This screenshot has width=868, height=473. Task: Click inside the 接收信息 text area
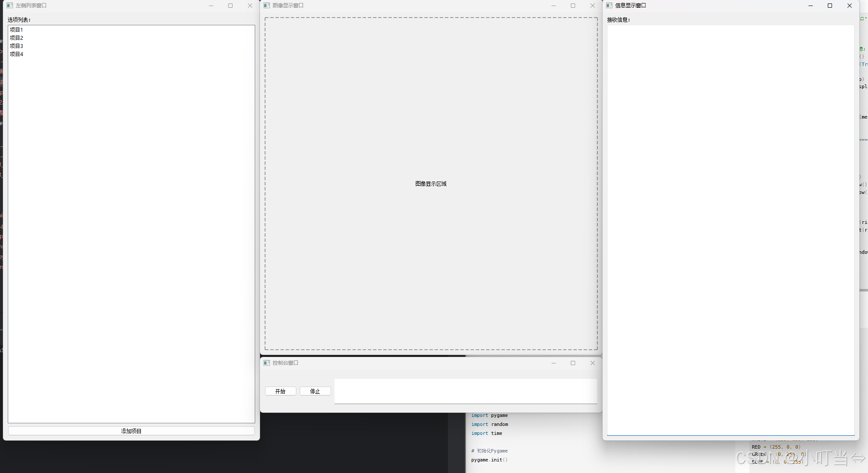tap(731, 230)
